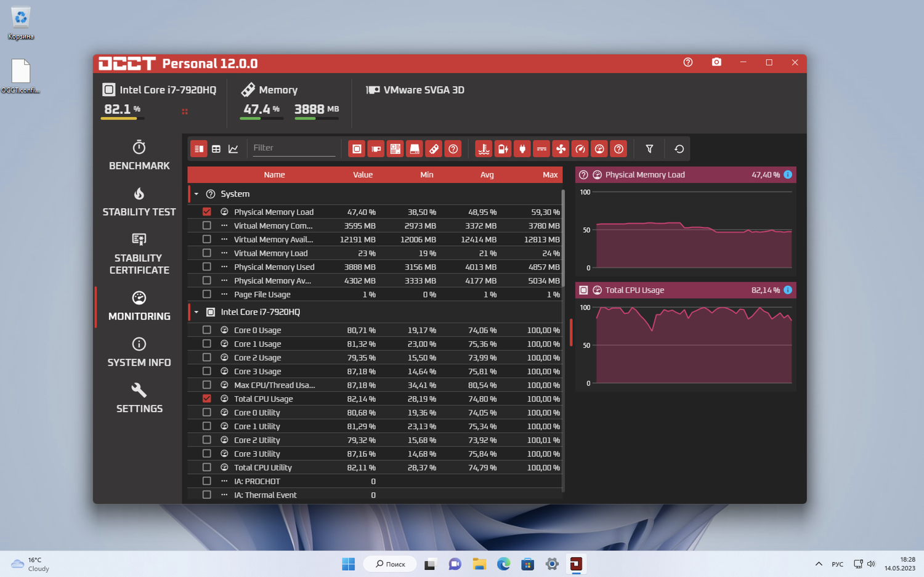Open info for the Total CPU Usage graph

(x=788, y=290)
